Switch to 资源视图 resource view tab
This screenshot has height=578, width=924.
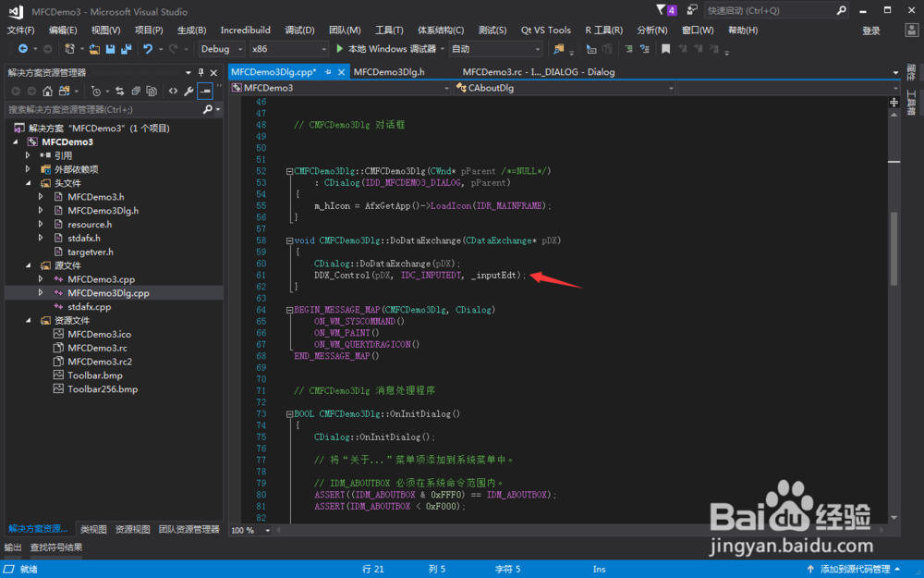[x=132, y=529]
